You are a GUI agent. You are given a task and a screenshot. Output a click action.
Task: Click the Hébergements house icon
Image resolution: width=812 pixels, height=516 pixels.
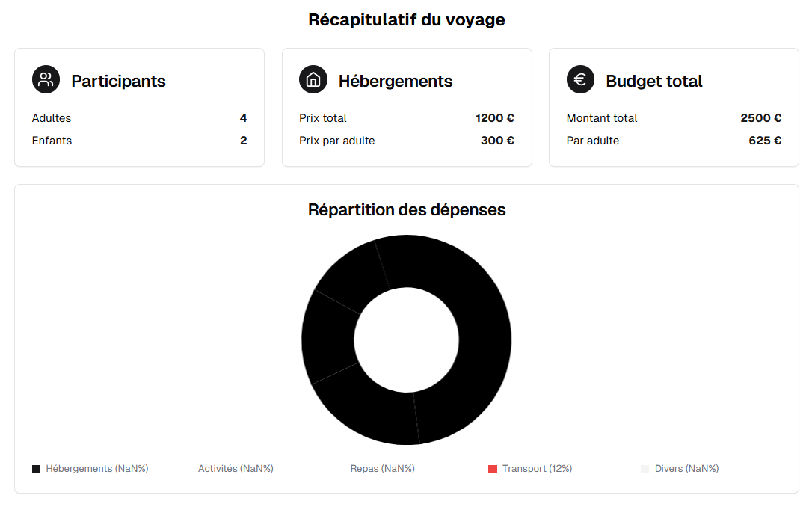tap(313, 79)
